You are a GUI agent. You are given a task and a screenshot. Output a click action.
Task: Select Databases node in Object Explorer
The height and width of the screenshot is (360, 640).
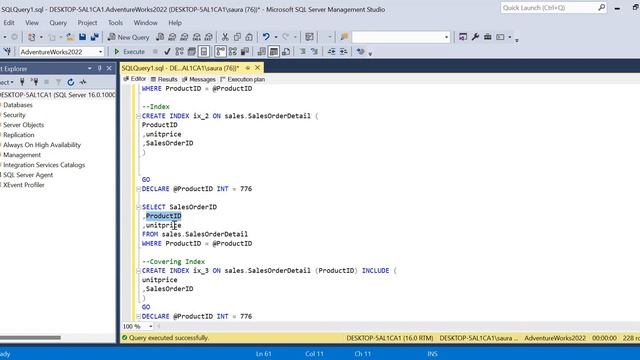coord(18,105)
